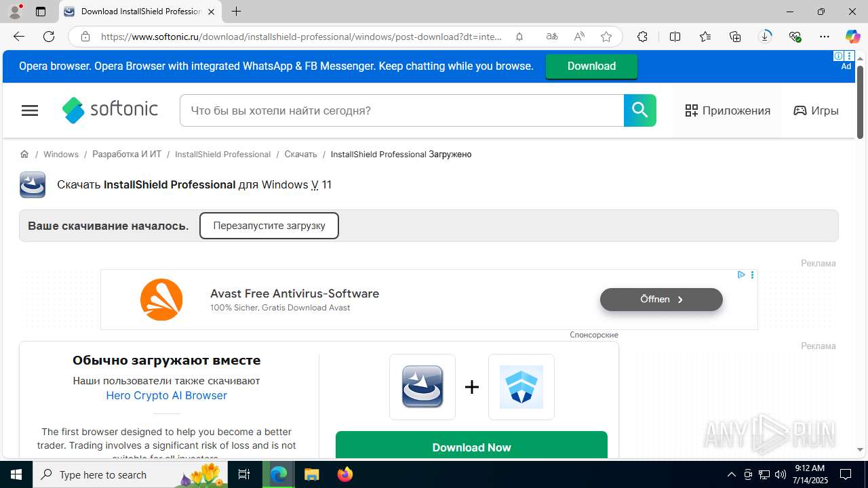
Task: Open Collections icon
Action: (x=735, y=37)
